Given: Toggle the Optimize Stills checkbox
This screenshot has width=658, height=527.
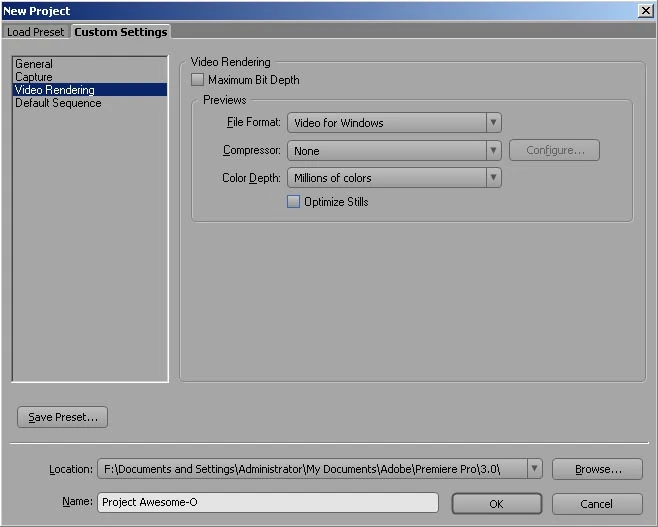Looking at the screenshot, I should (294, 202).
